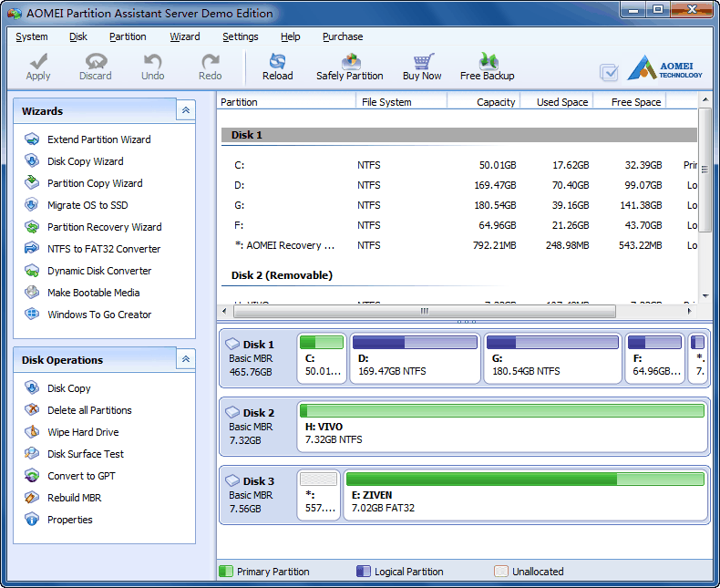Select Delete all Partitions operation
The image size is (720, 588).
[89, 410]
